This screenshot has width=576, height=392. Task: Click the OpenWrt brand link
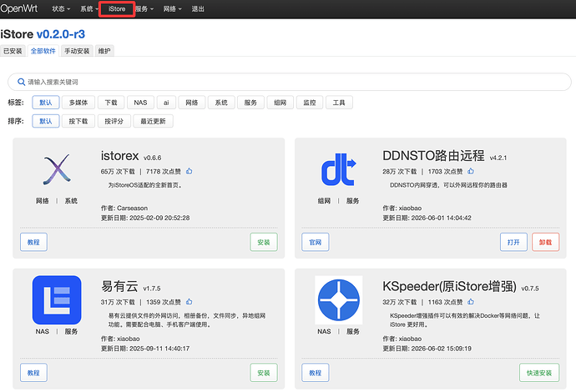coord(18,8)
